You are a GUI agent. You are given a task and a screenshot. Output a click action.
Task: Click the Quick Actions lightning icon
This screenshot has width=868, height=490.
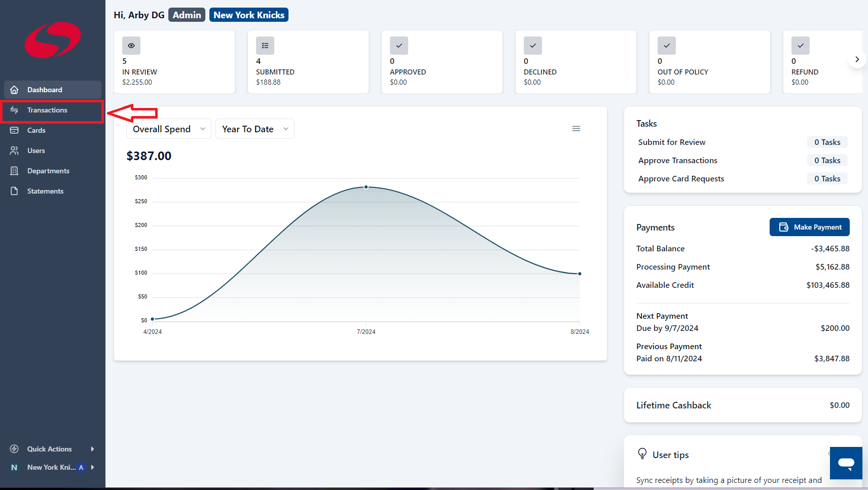click(x=14, y=449)
